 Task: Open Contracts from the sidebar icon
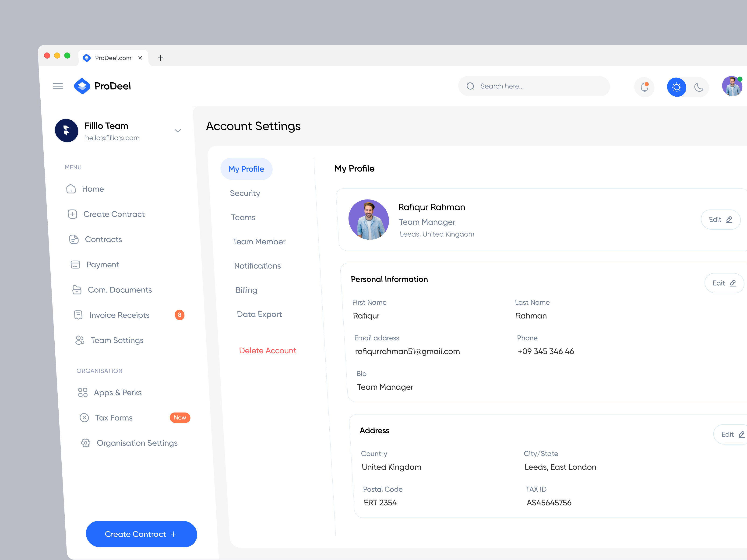click(74, 239)
